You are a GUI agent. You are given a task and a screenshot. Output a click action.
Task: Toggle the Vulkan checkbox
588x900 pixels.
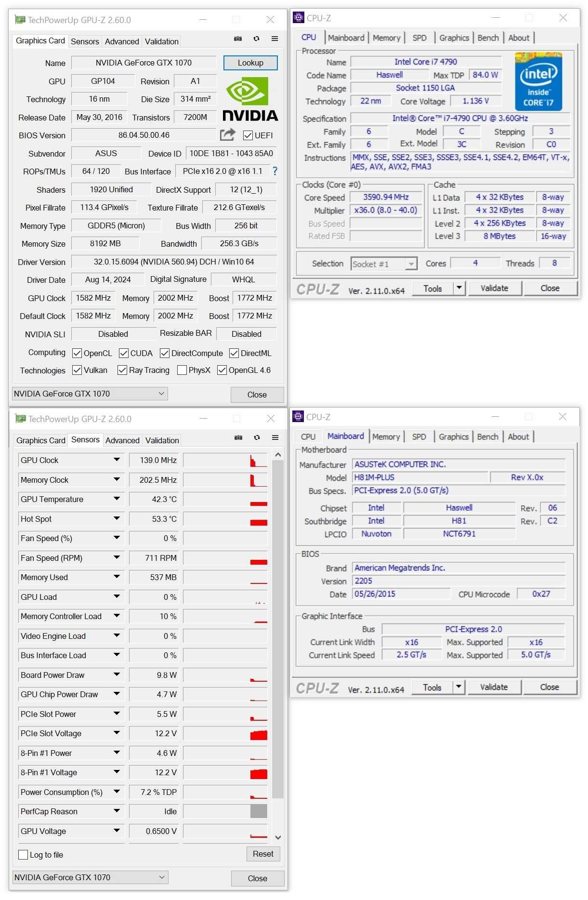click(77, 370)
